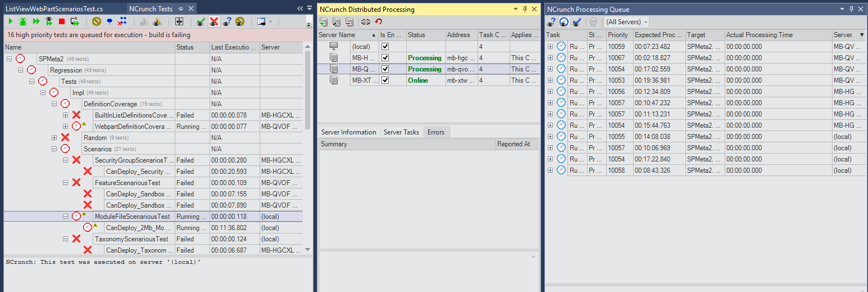Click the disabled skull icon in Processing Queue
Viewport: 868px width, 292px height.
pyautogui.click(x=593, y=21)
